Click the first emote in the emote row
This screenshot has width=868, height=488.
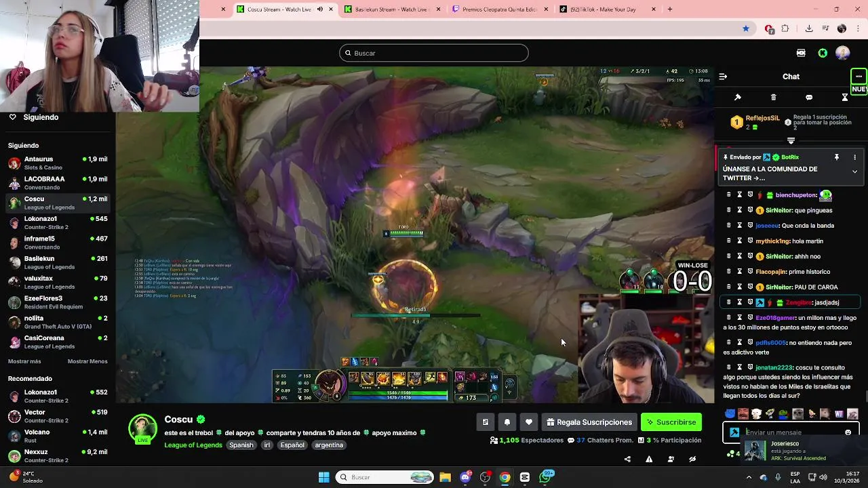click(x=730, y=413)
